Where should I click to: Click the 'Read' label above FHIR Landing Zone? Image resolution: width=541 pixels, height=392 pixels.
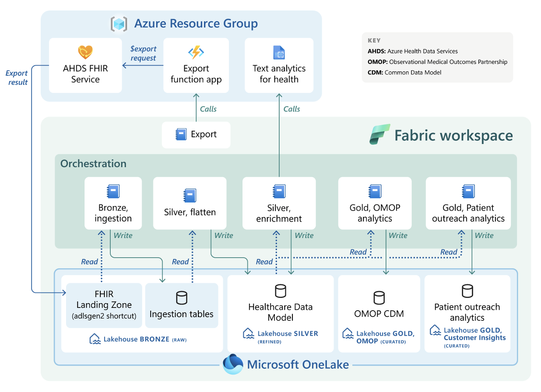pyautogui.click(x=90, y=262)
